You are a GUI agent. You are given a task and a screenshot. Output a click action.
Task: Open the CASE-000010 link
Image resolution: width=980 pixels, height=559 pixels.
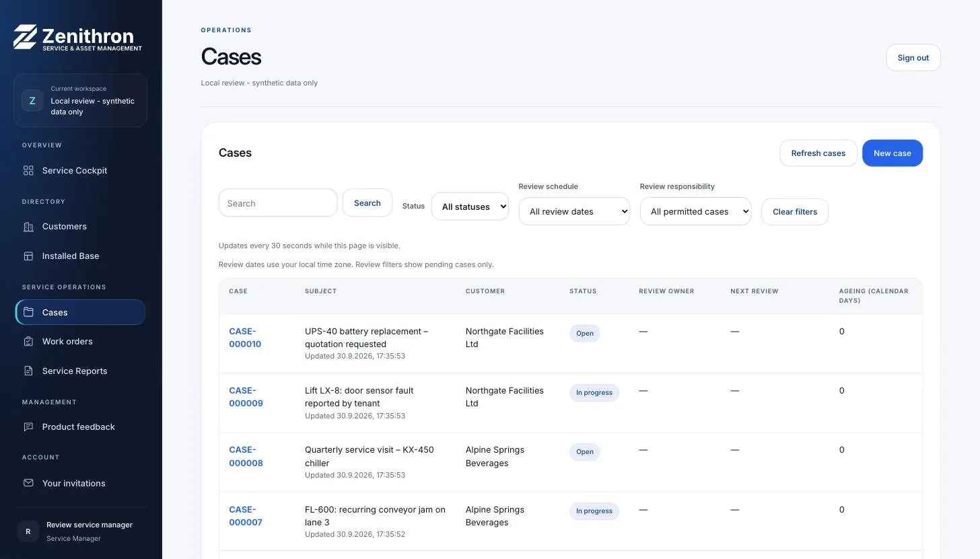(x=245, y=338)
